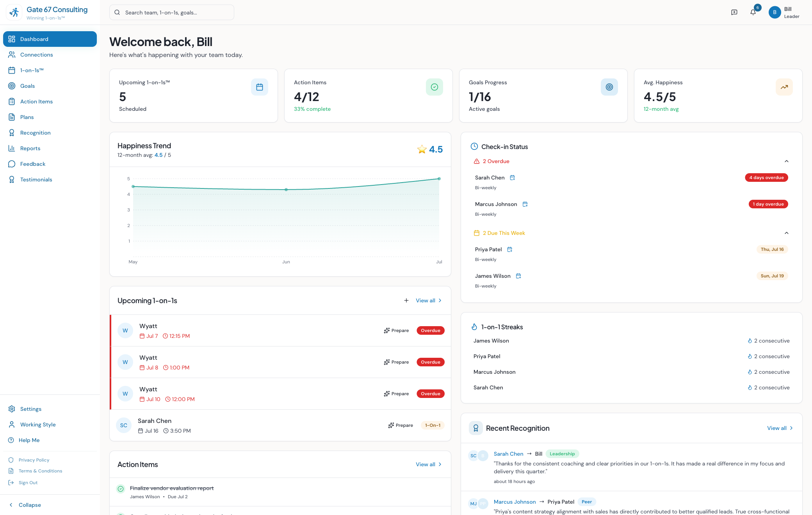The image size is (812, 515).
Task: Open Feedback in the sidebar
Action: point(50,164)
